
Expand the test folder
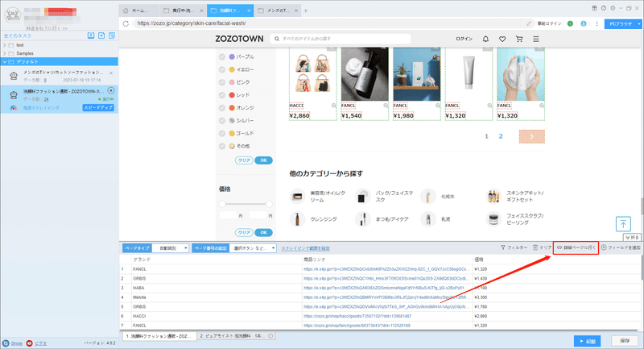pyautogui.click(x=5, y=45)
